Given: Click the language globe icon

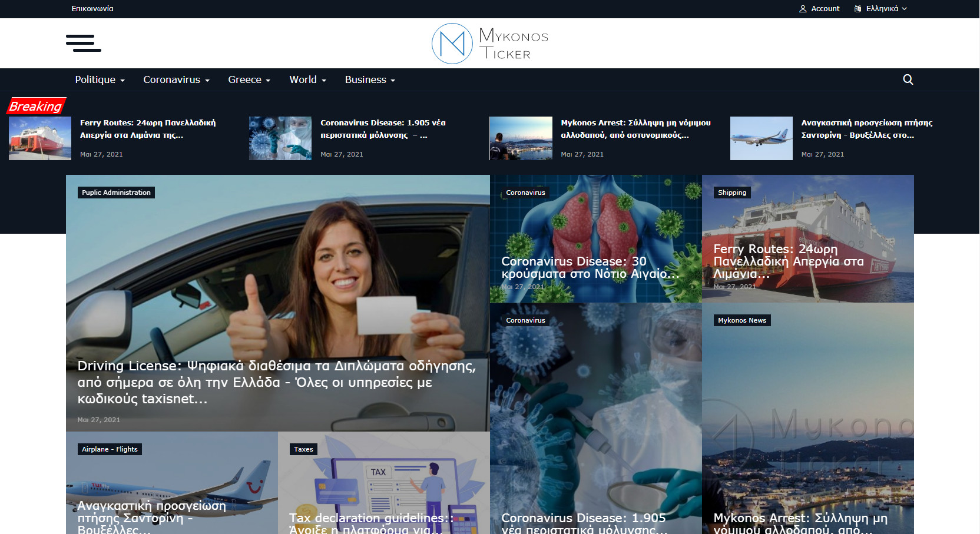Looking at the screenshot, I should [857, 9].
